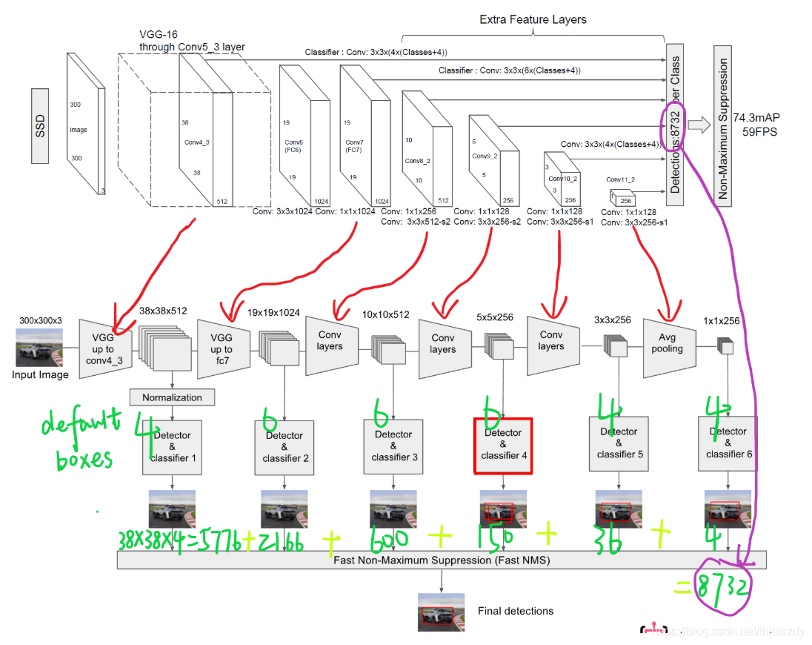The width and height of the screenshot is (812, 645).
Task: Click 'Classifier : Conv: 3x3x(4x(Classes+4))' label
Action: coord(376,52)
